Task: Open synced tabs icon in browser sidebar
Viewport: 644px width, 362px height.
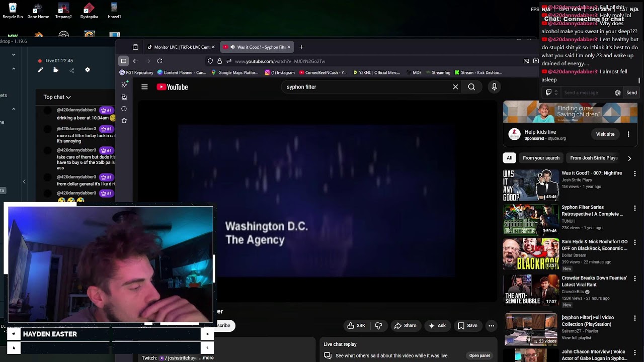Action: coord(124,97)
